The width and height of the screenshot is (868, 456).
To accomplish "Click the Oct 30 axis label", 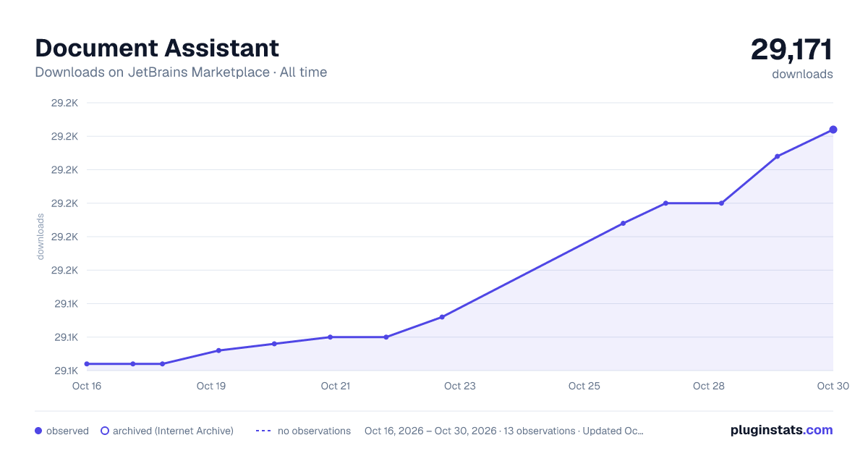I will point(832,386).
